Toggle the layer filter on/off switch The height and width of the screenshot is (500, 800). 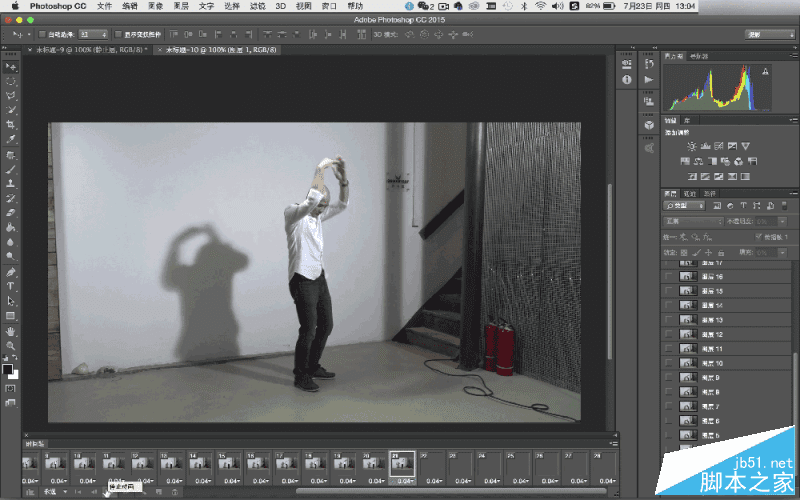point(784,206)
